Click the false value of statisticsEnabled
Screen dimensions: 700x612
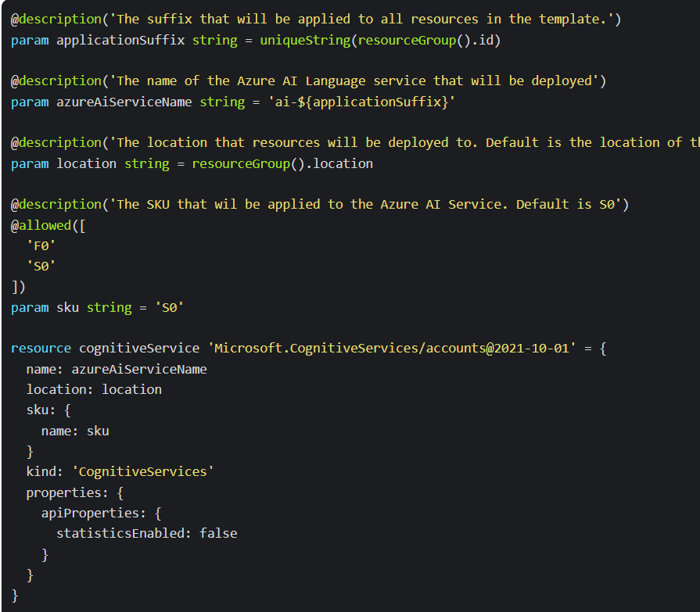click(218, 533)
